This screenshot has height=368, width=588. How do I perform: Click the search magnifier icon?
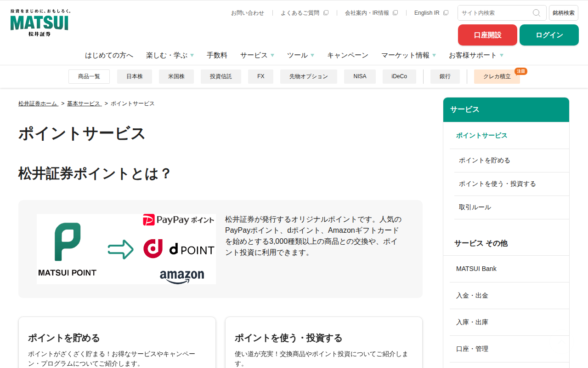(537, 13)
